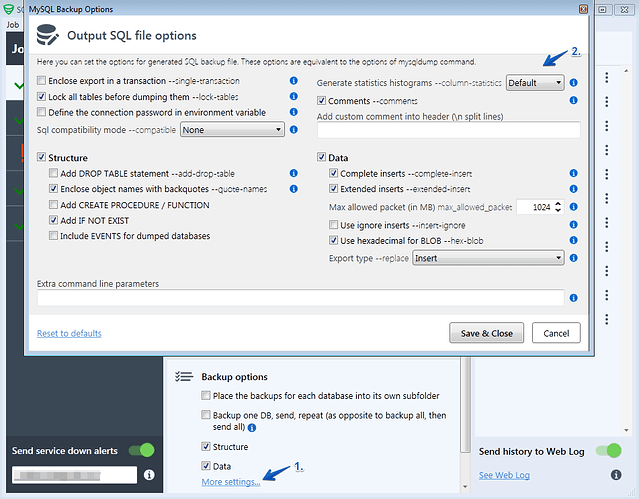Click info icon beside Export type dropdown

(x=573, y=258)
